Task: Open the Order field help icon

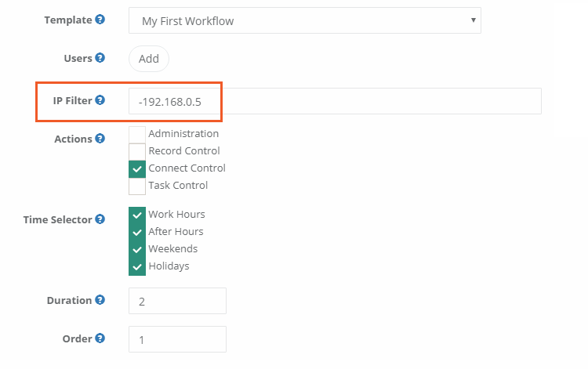Action: (100, 338)
